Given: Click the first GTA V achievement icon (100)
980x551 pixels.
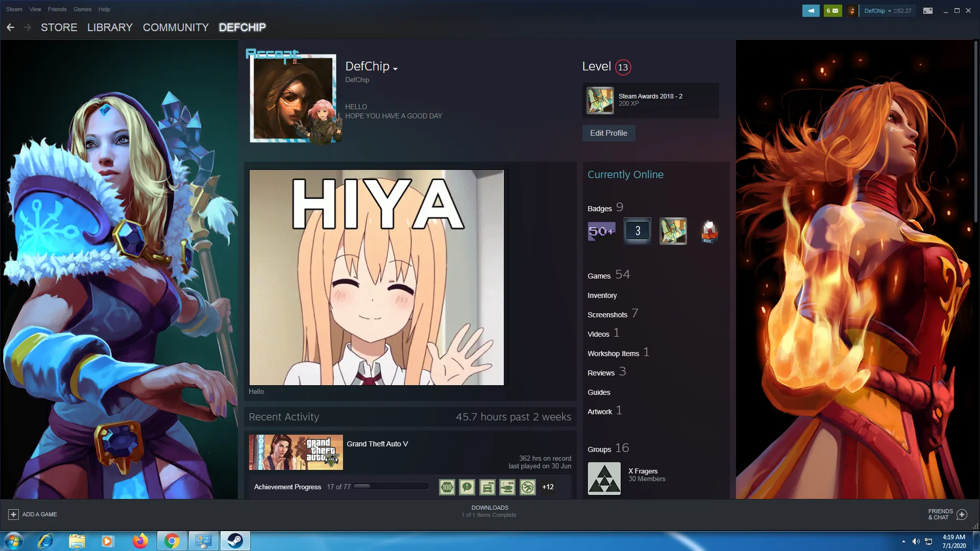Looking at the screenshot, I should [447, 487].
